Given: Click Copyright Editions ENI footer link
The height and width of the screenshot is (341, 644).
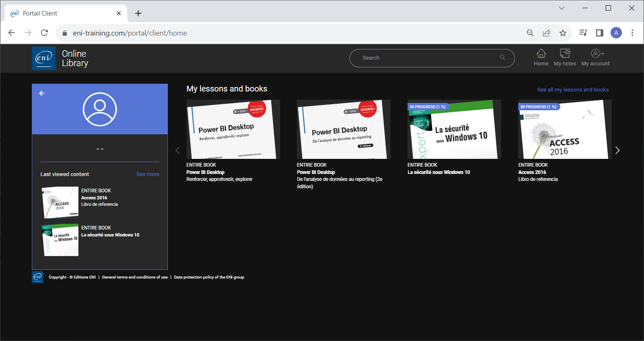Looking at the screenshot, I should click(72, 277).
